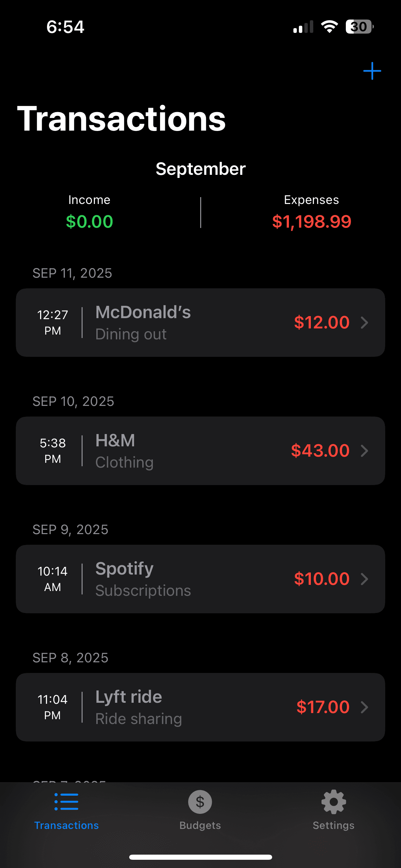
Task: Open the Transactions list icon tab
Action: tap(66, 801)
